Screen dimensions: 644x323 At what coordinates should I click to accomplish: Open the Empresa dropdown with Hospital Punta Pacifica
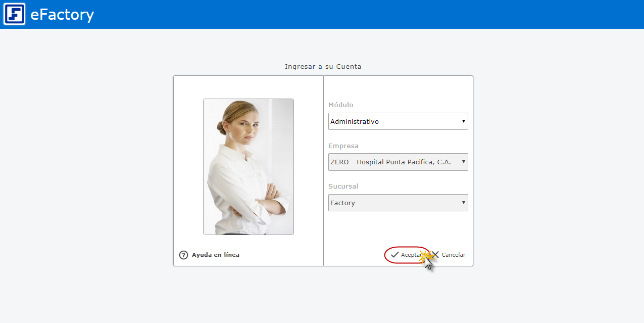point(394,162)
